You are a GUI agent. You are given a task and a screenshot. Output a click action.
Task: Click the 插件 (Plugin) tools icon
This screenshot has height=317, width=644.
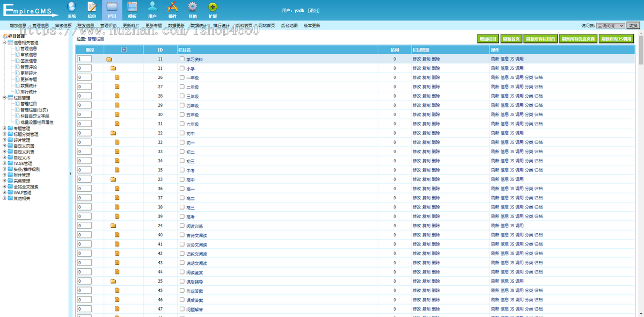172,7
